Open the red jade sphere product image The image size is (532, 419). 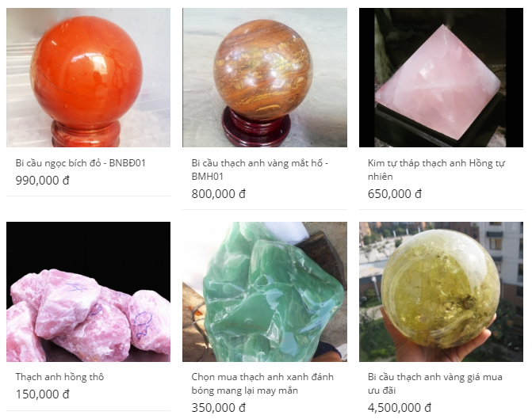[x=88, y=78]
